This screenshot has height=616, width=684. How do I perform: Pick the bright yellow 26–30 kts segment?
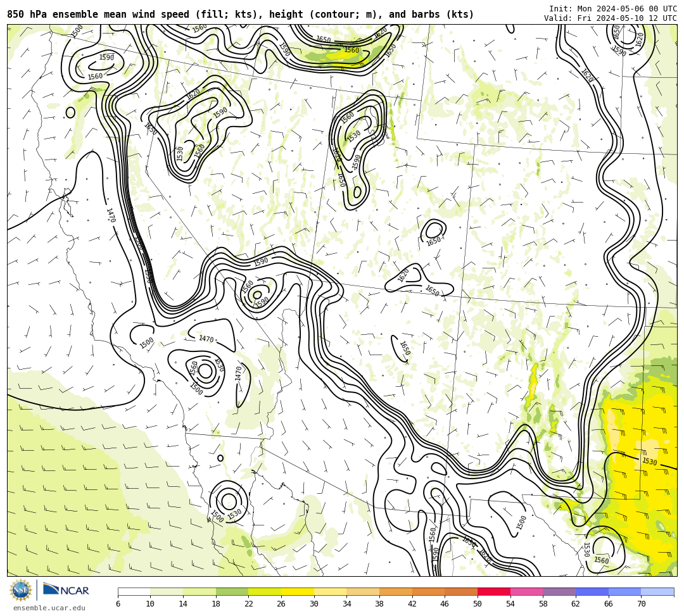(298, 591)
